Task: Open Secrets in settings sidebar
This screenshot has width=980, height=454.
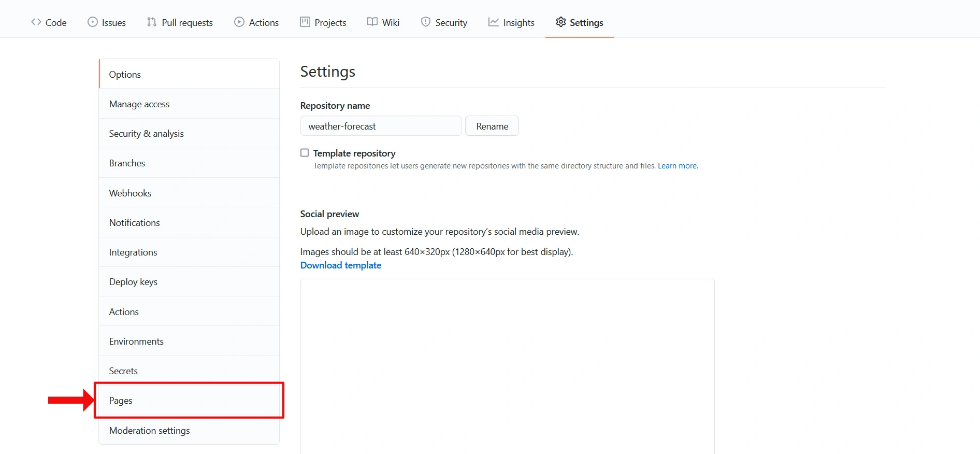Action: [x=123, y=371]
